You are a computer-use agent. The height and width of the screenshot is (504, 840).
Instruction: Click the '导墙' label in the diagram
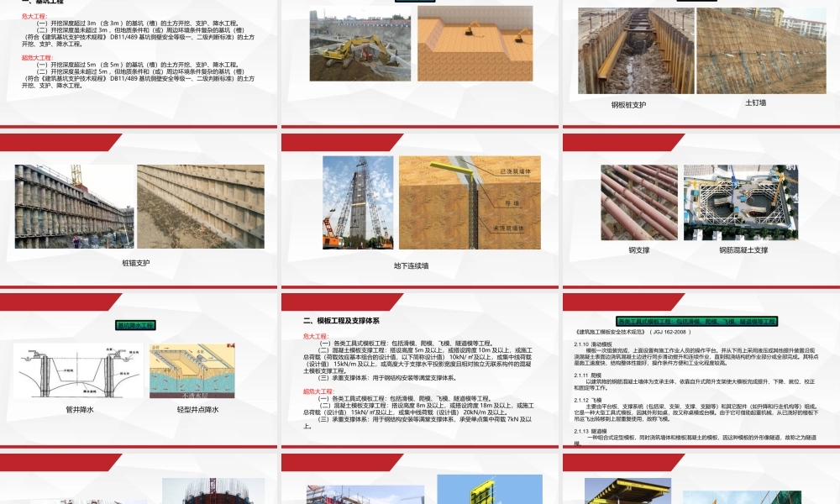point(512,203)
